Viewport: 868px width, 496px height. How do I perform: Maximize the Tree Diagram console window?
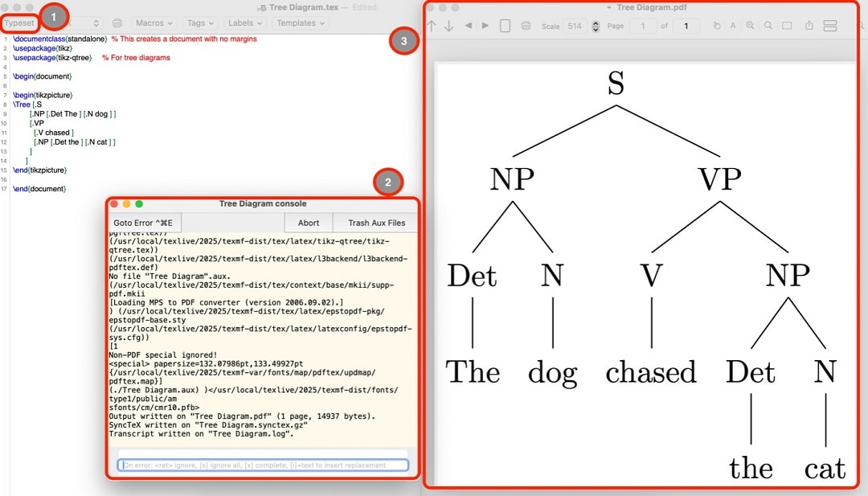tap(139, 203)
